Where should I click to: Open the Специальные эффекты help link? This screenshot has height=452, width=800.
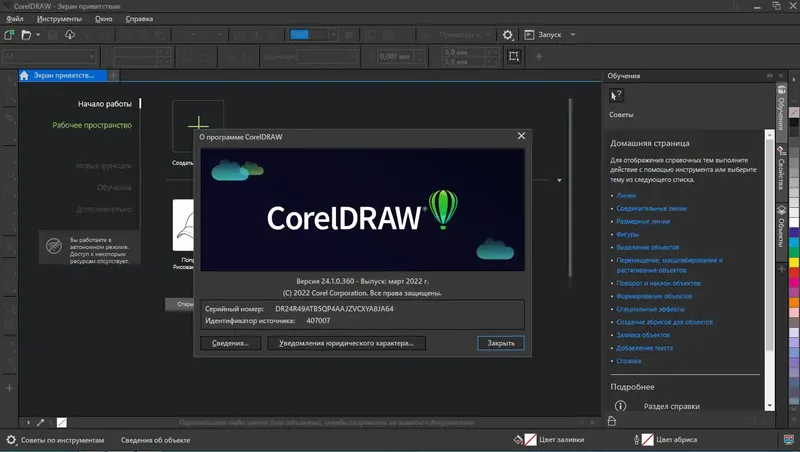650,309
